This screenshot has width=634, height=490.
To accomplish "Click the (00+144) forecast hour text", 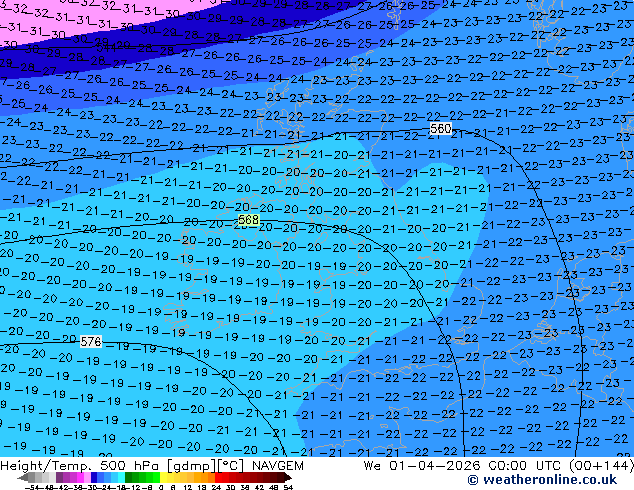I will (601, 466).
